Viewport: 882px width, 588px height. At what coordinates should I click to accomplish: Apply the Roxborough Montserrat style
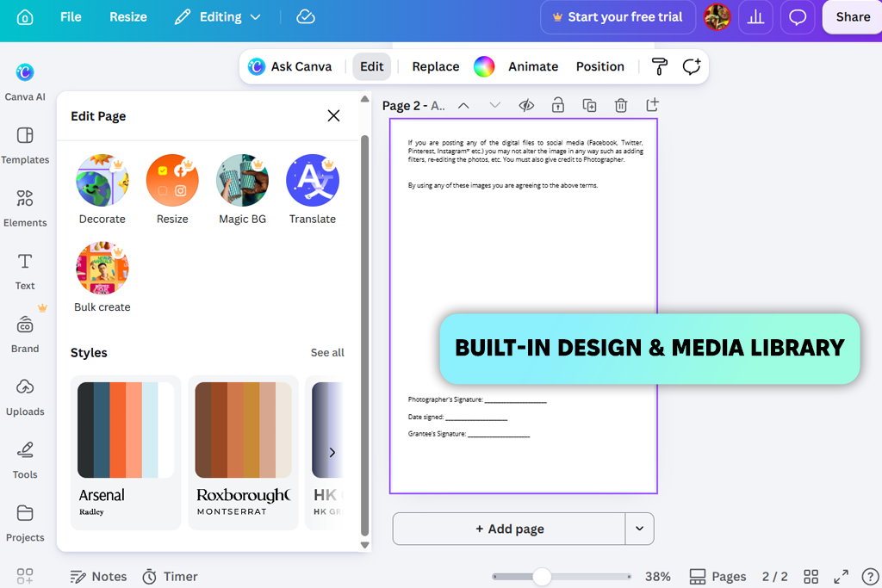(243, 453)
